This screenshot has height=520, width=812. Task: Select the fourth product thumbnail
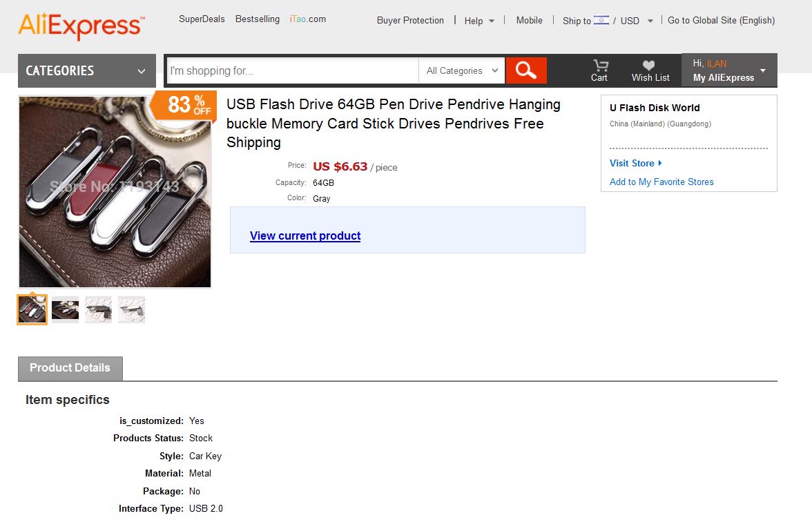131,310
